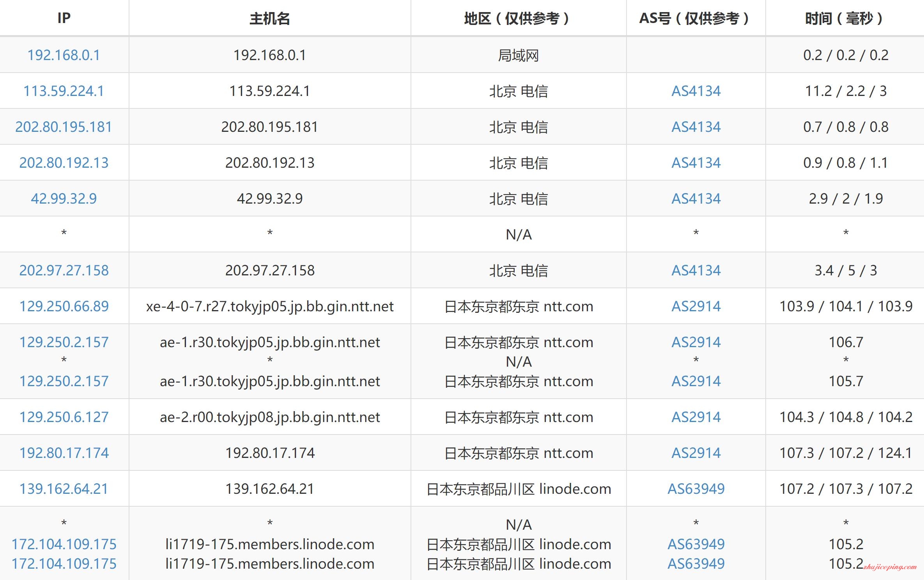The width and height of the screenshot is (924, 580).
Task: Open the blue 192.80.17.174 IP link
Action: click(64, 453)
